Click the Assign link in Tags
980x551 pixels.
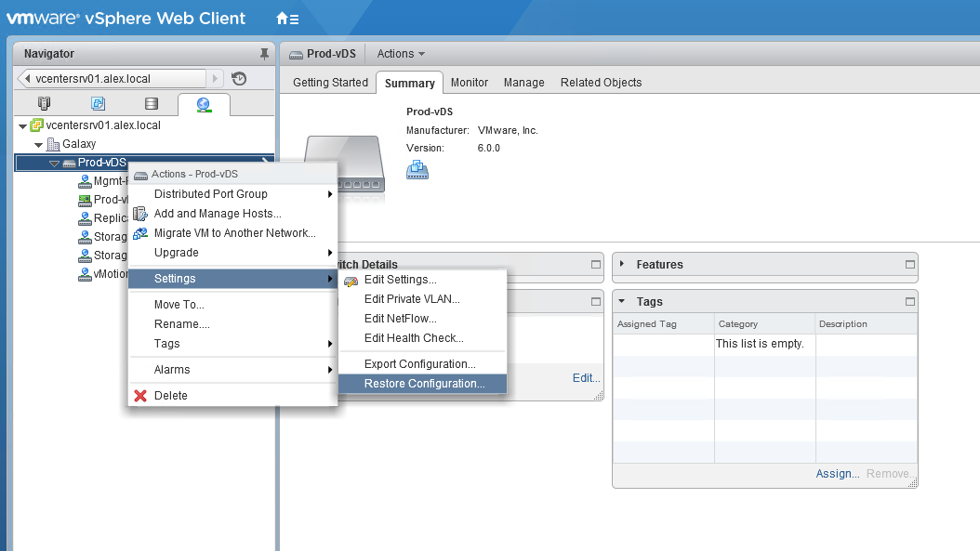pyautogui.click(x=837, y=474)
